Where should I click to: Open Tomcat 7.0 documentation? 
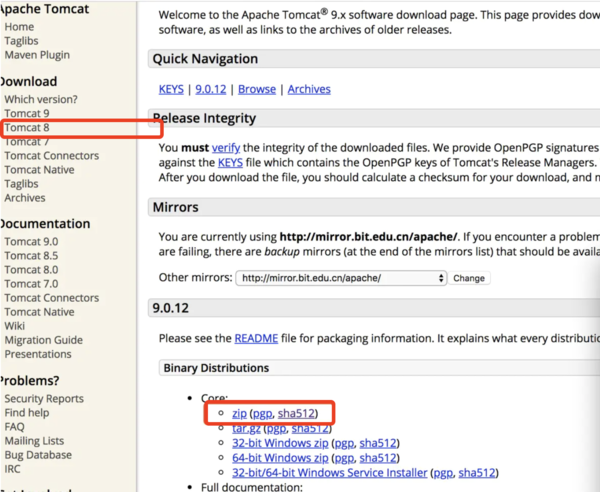[x=31, y=284]
